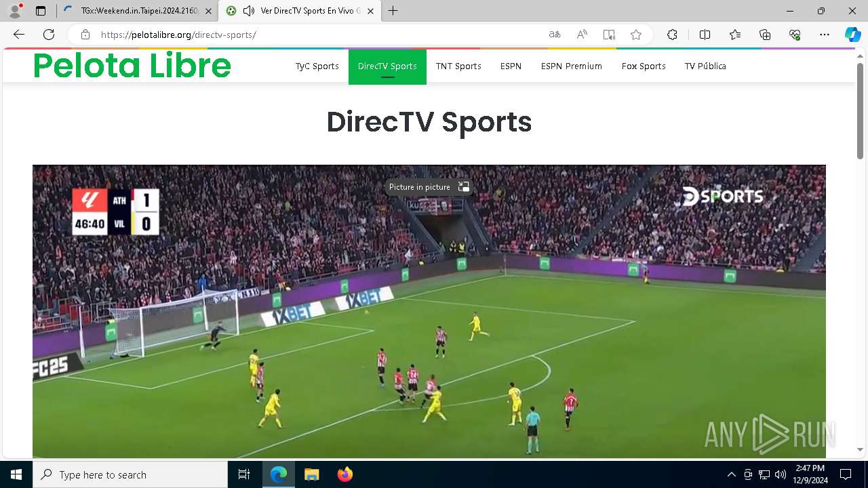Viewport: 868px width, 488px height.
Task: Add this page to favorites star
Action: click(x=636, y=35)
